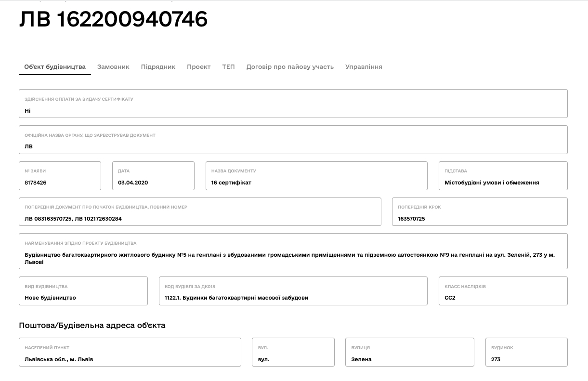The width and height of the screenshot is (588, 381).
Task: Click the Вулиця field showing Зелена
Action: pyautogui.click(x=410, y=352)
